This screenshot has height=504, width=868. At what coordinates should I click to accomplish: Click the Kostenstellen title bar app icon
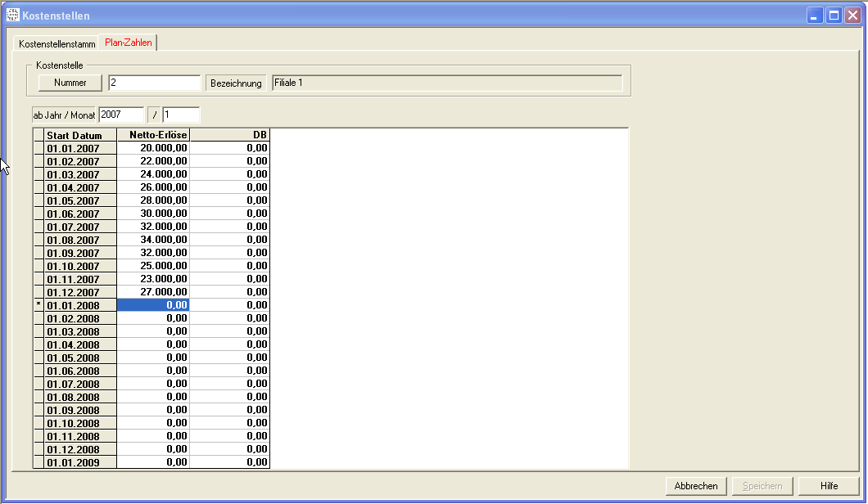pos(13,16)
